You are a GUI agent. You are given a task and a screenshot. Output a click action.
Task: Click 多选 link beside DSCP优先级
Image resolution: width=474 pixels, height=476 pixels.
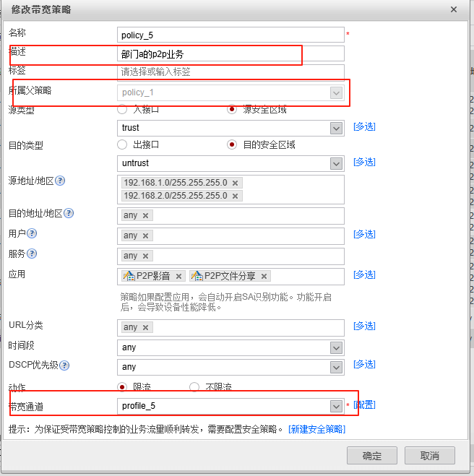[x=364, y=364]
